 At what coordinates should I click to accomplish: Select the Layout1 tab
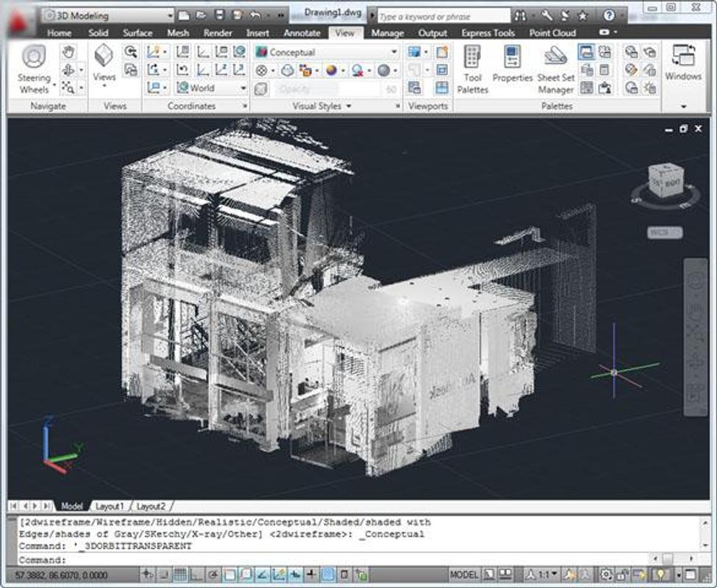(110, 506)
